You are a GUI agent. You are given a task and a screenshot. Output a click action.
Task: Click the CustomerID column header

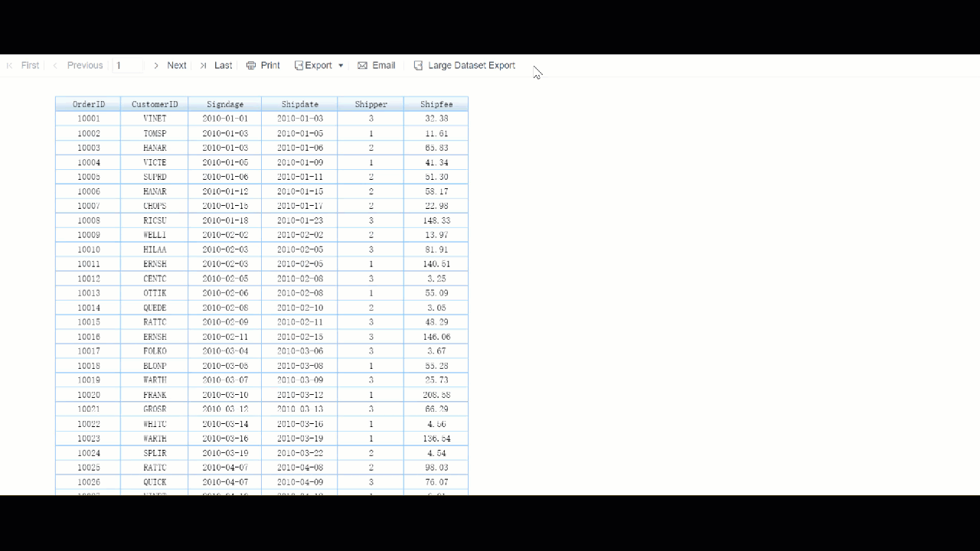coord(155,103)
